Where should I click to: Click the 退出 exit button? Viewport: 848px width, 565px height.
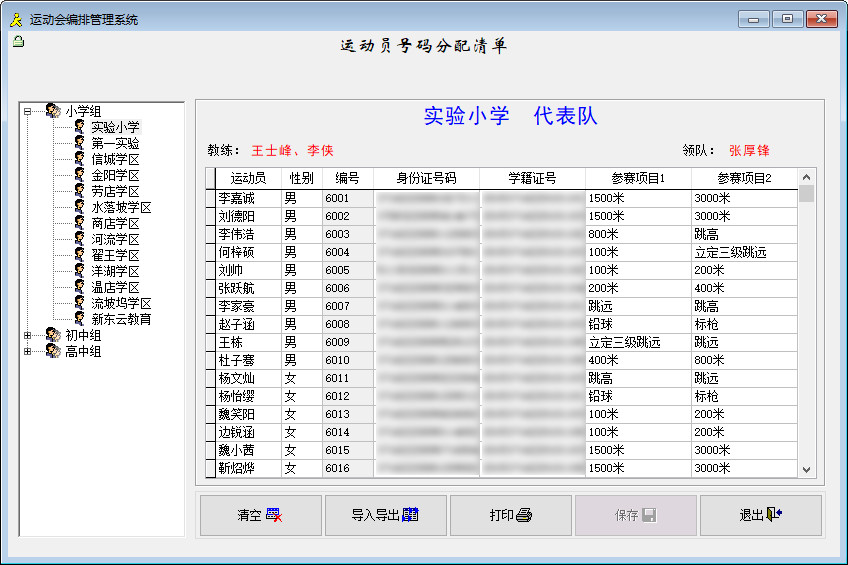tap(761, 515)
